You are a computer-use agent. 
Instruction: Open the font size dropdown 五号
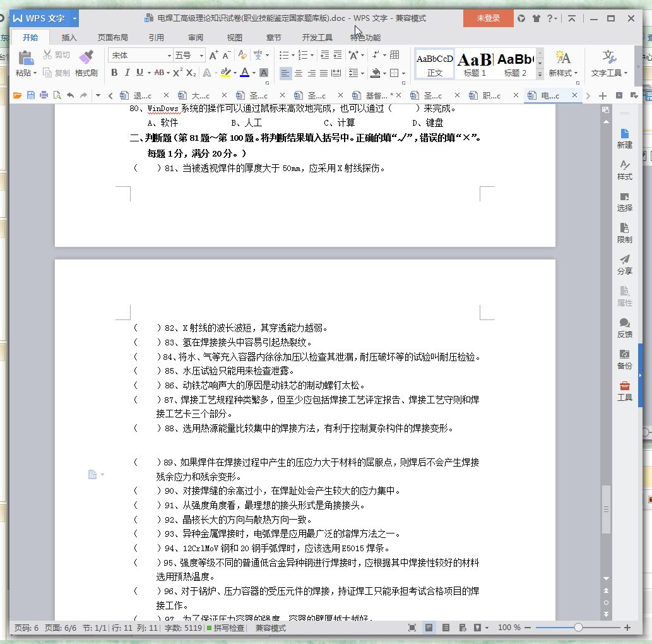pyautogui.click(x=201, y=56)
